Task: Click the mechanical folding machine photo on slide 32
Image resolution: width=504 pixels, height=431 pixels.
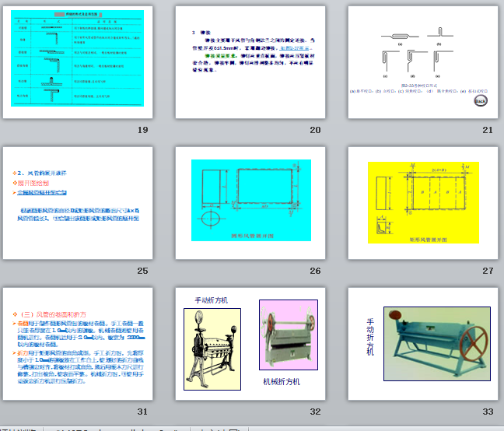Action: [x=288, y=335]
